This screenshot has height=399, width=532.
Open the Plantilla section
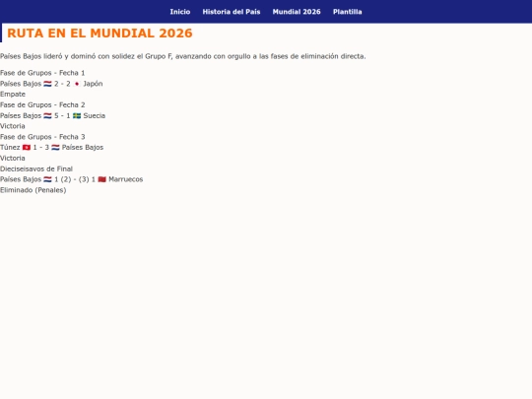[x=348, y=12]
